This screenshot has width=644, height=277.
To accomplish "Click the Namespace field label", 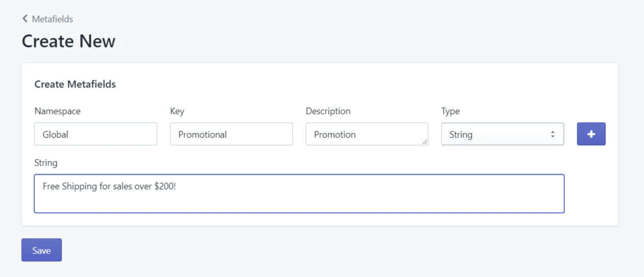I will pyautogui.click(x=58, y=111).
